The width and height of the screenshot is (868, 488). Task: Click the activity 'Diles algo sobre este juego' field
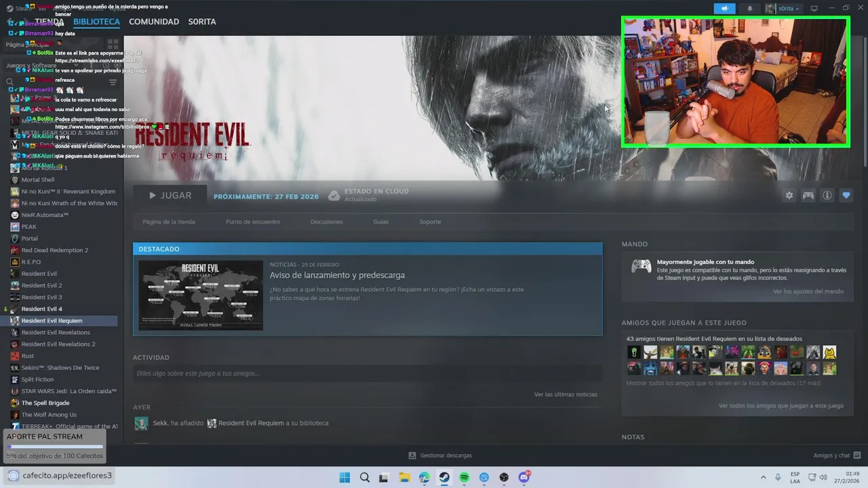[368, 373]
